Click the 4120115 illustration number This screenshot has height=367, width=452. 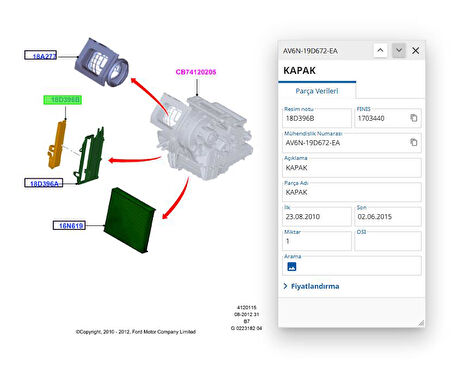pyautogui.click(x=246, y=307)
